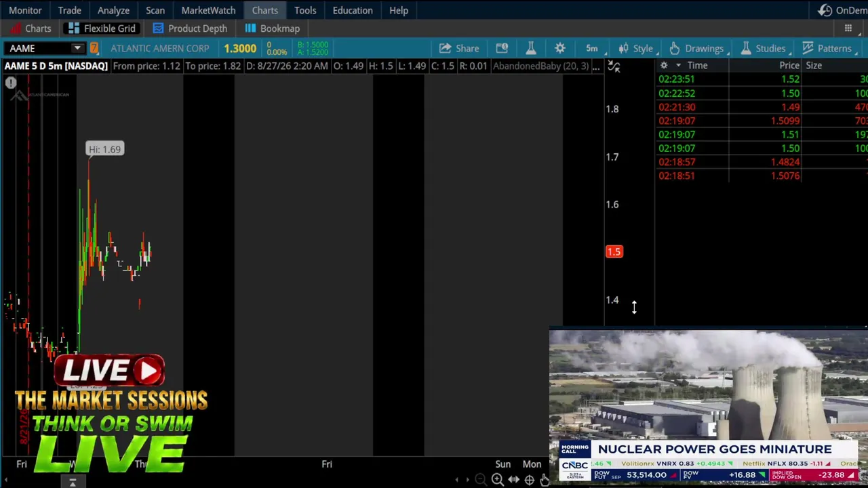
Task: Sort by the Size column header
Action: (814, 66)
